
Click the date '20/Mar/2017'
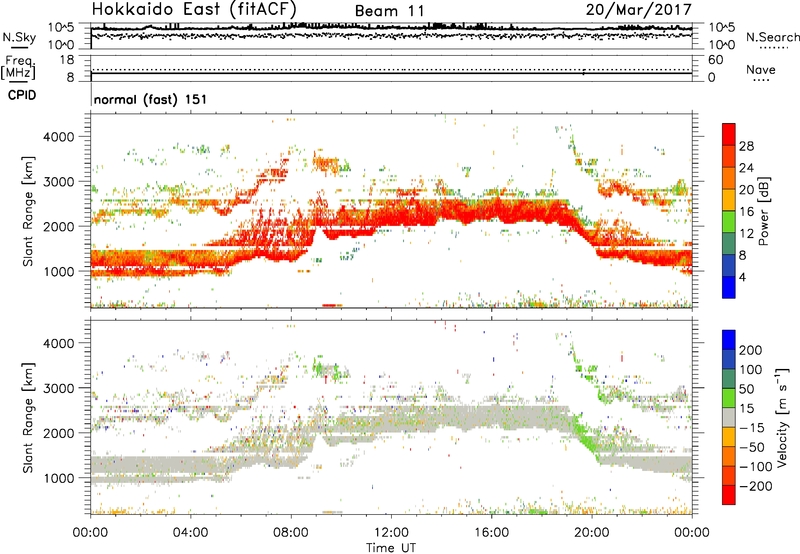[639, 9]
